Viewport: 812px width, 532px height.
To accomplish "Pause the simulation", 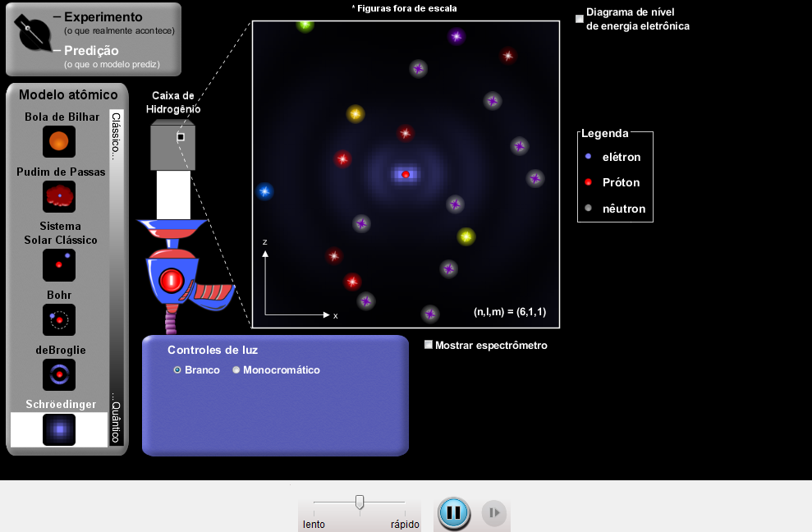I will click(x=453, y=513).
